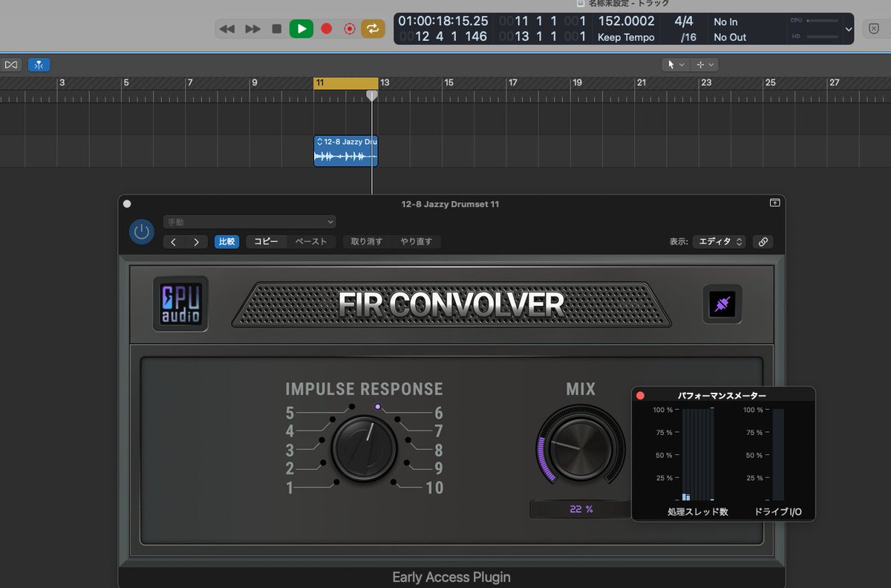Screen dimensions: 891x588
Task: Click the 4/4 time signature display
Action: 684,22
